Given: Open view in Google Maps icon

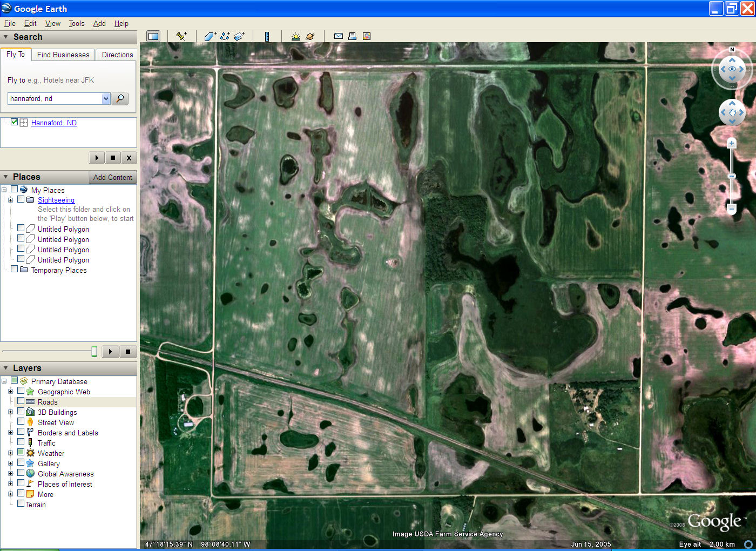Looking at the screenshot, I should click(367, 36).
